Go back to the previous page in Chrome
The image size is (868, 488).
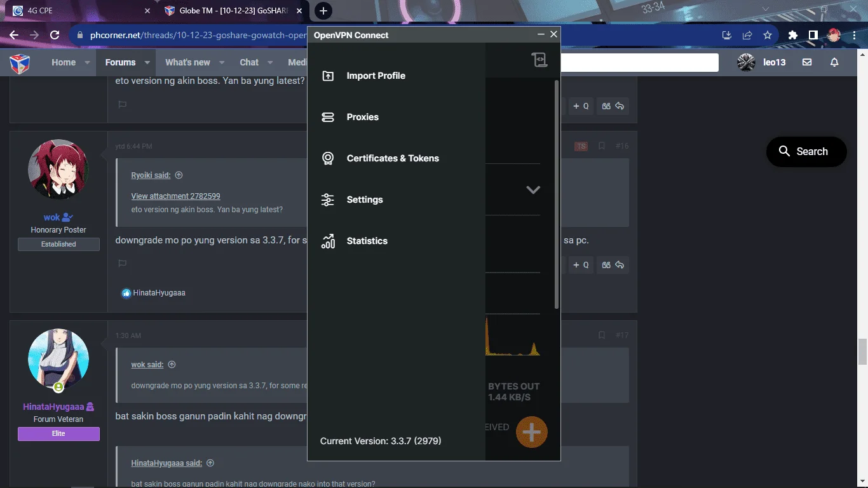[14, 35]
